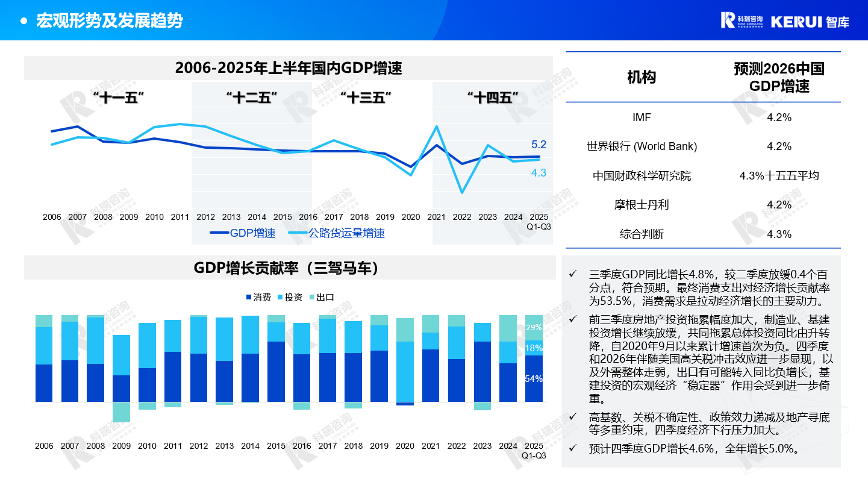Select the 消费 legend color square
The image size is (868, 491).
[x=248, y=298]
